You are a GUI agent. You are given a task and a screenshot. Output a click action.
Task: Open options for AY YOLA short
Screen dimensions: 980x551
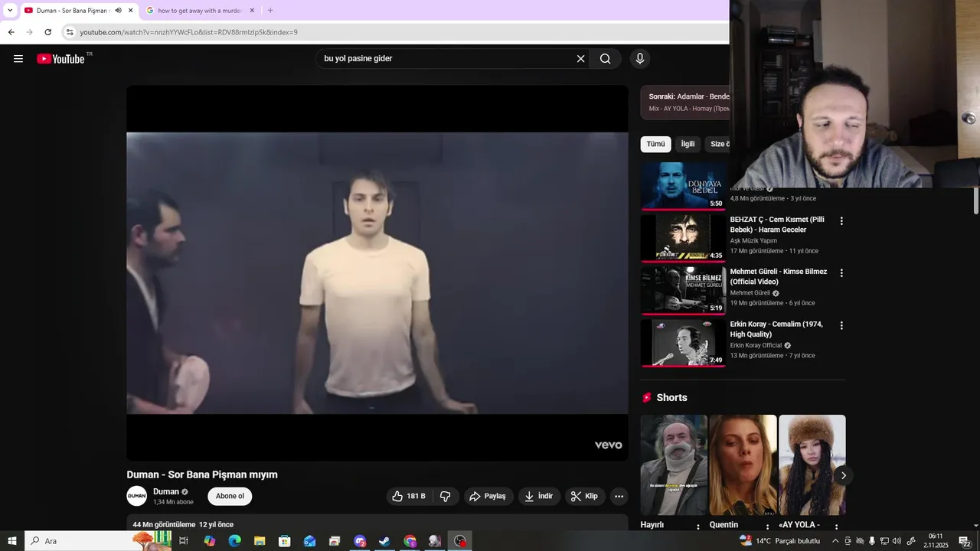[837, 527]
